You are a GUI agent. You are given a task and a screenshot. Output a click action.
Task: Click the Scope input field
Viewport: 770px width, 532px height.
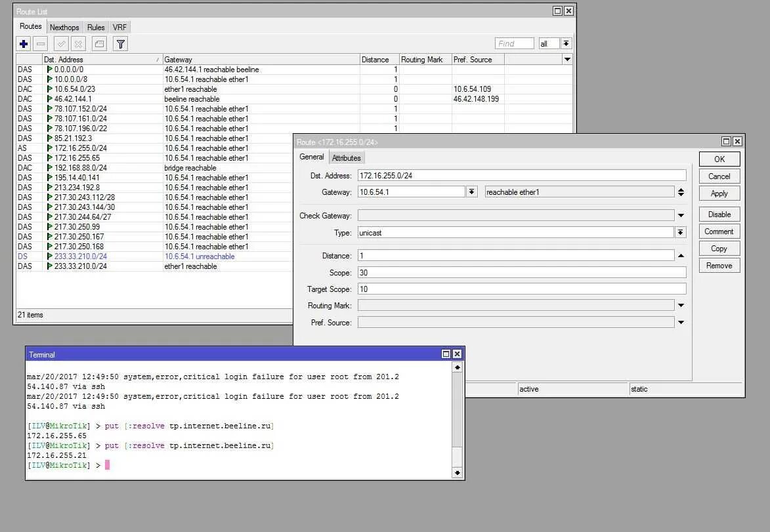pyautogui.click(x=522, y=273)
